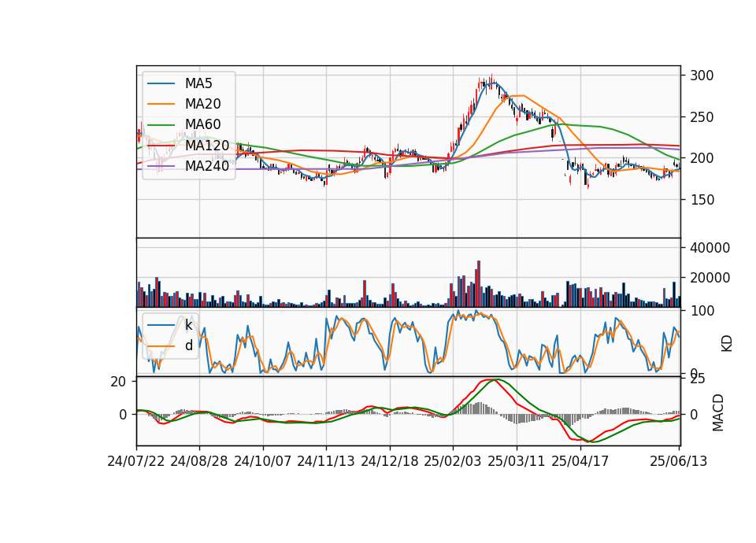Click the 25/03/11 date axis label
756x543 pixels.
click(517, 461)
